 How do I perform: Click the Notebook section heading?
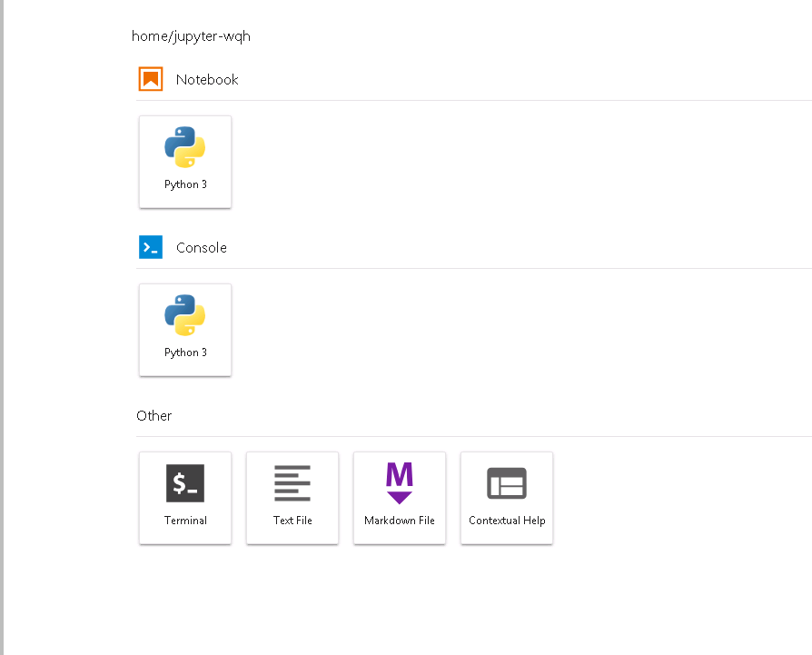207,79
